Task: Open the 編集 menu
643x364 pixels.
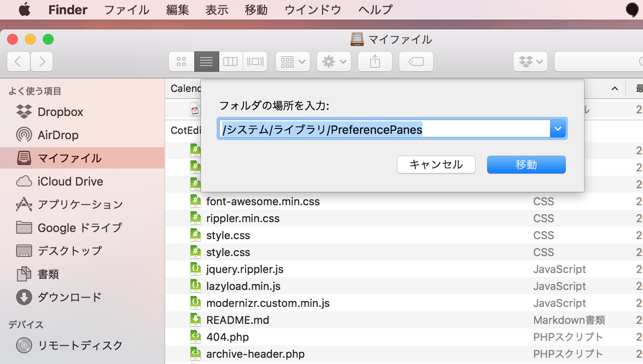Action: tap(178, 10)
